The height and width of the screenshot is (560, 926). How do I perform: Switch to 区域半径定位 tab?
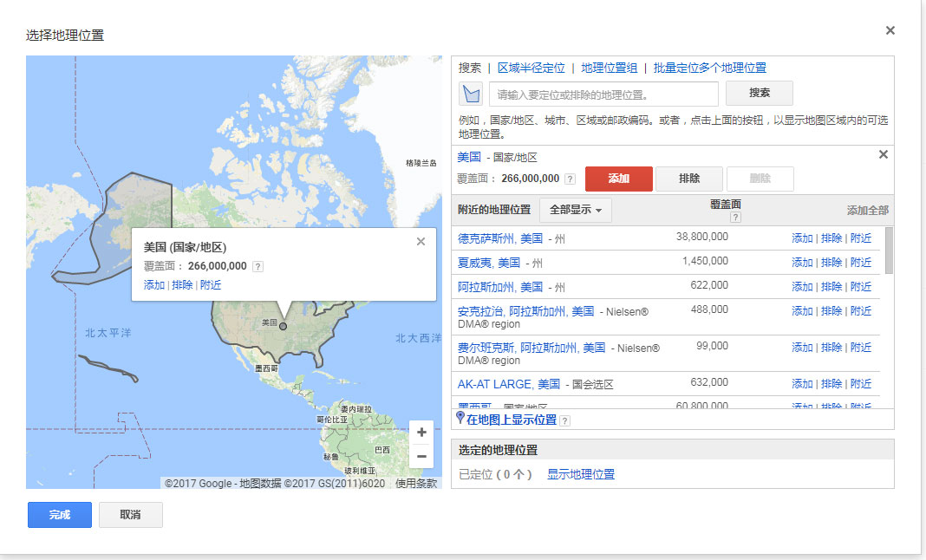pyautogui.click(x=531, y=68)
